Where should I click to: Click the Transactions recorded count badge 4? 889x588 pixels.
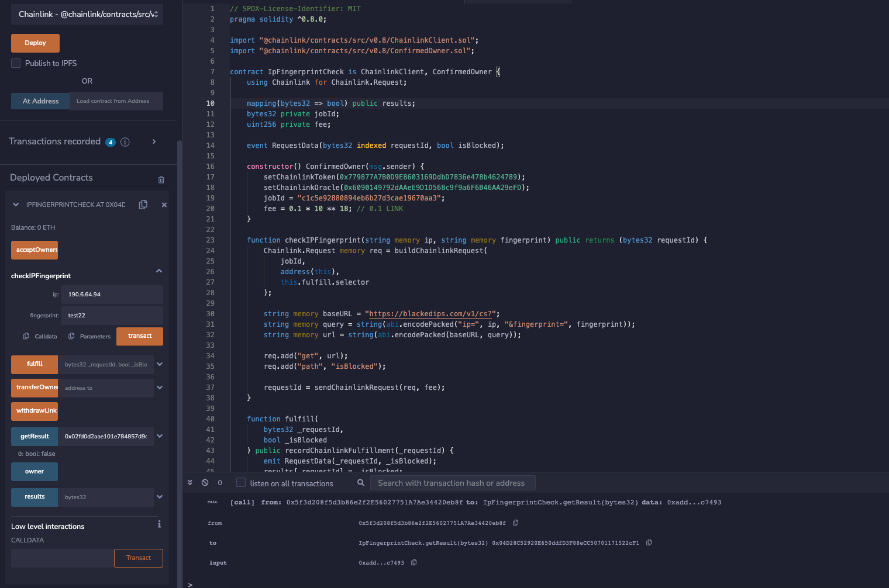pos(111,142)
